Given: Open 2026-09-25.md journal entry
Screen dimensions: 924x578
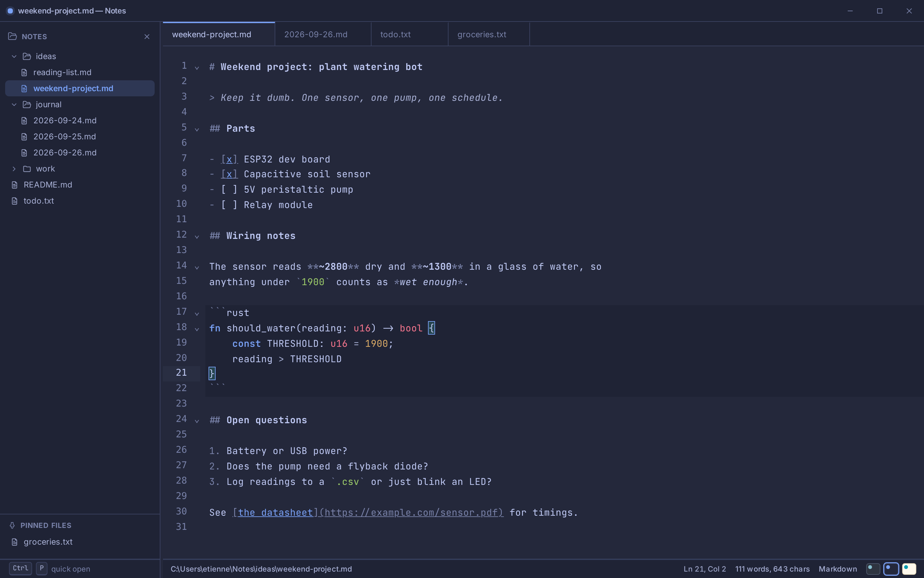Looking at the screenshot, I should point(80,136).
